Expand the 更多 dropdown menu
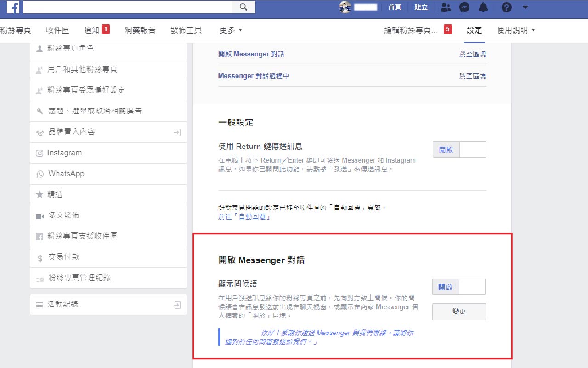The height and width of the screenshot is (368, 588). pos(231,30)
